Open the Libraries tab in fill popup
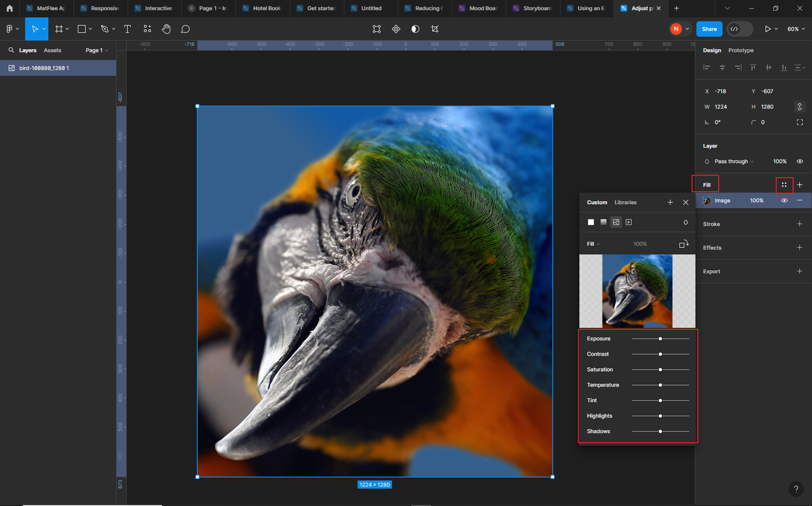This screenshot has height=506, width=812. tap(625, 202)
